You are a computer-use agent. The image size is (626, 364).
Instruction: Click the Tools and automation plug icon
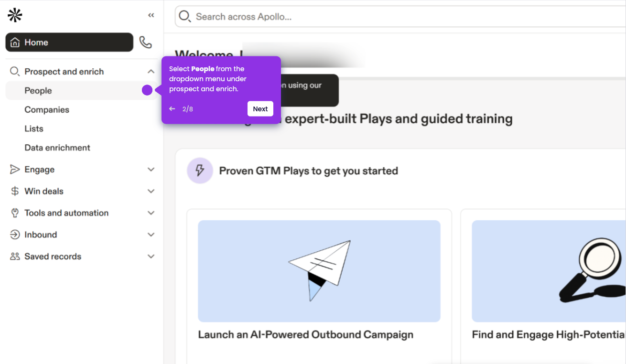pyautogui.click(x=15, y=213)
